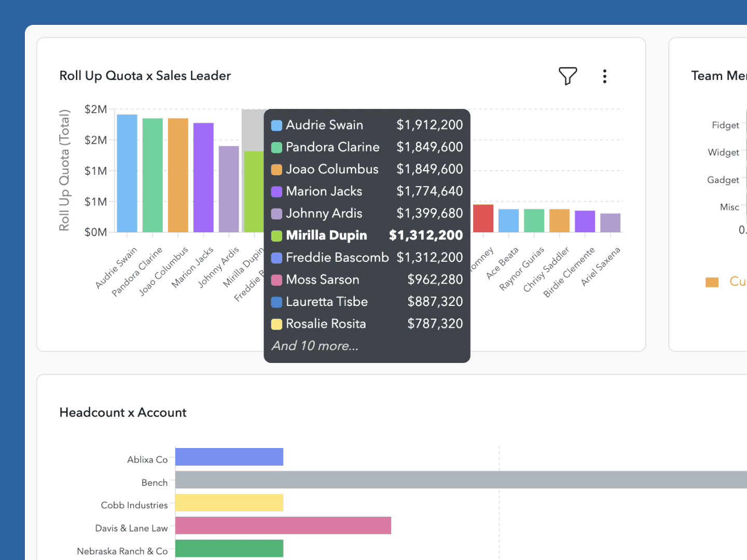Click the 'Roll Up Quota (Total)' y-axis title
Screen dimensions: 747x560
[x=64, y=170]
